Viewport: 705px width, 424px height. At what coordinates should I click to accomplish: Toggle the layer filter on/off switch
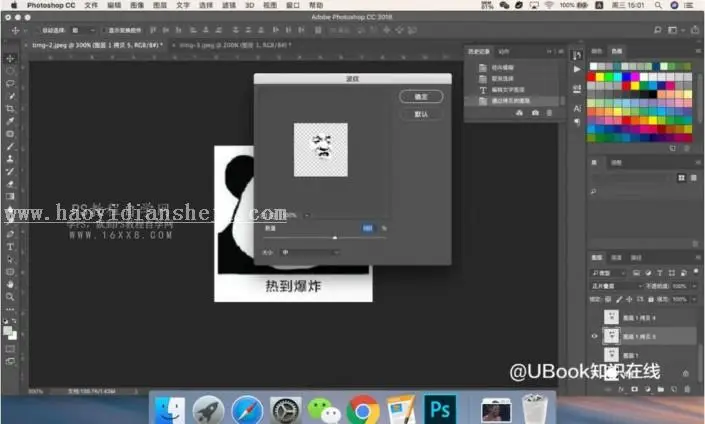[696, 271]
